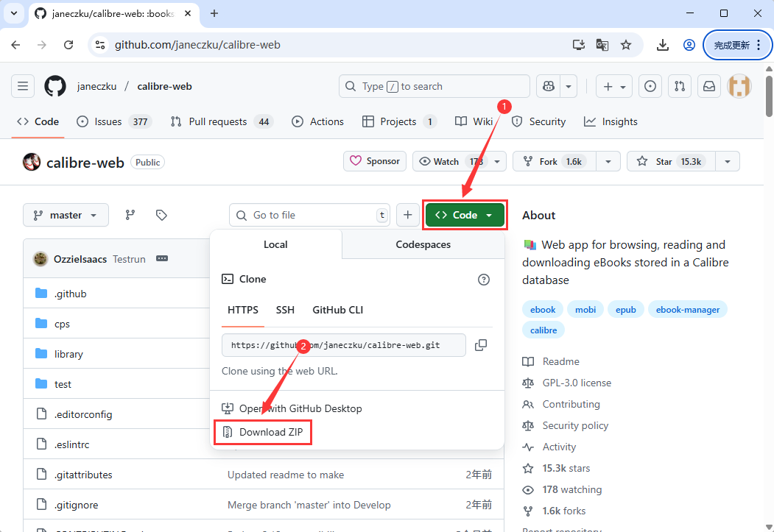774x532 pixels.
Task: Expand the commit message ellipsis for Testrun
Action: click(x=162, y=258)
